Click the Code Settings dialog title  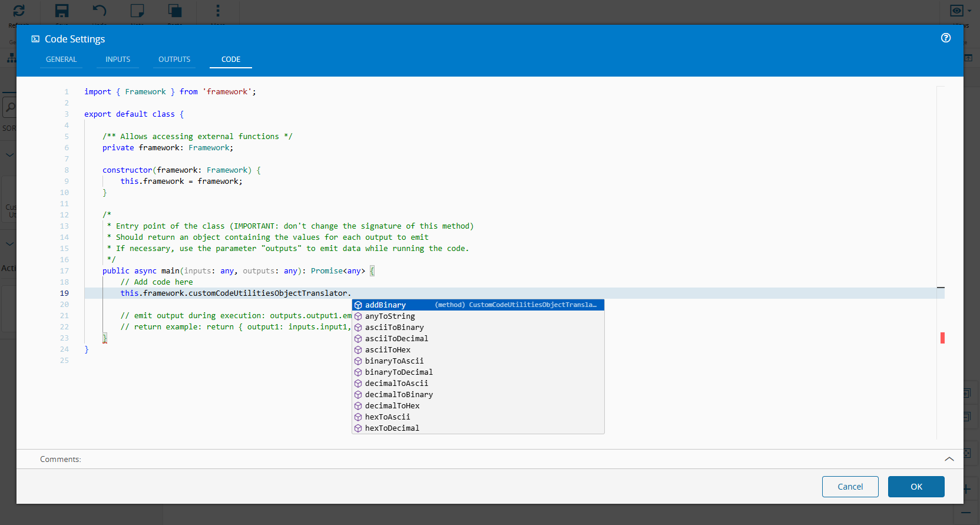click(x=75, y=39)
